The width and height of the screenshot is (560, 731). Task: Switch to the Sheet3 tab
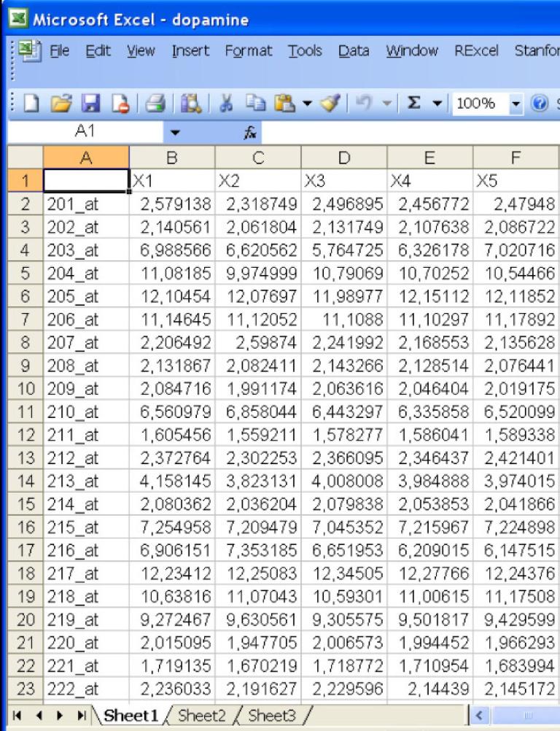[x=268, y=715]
